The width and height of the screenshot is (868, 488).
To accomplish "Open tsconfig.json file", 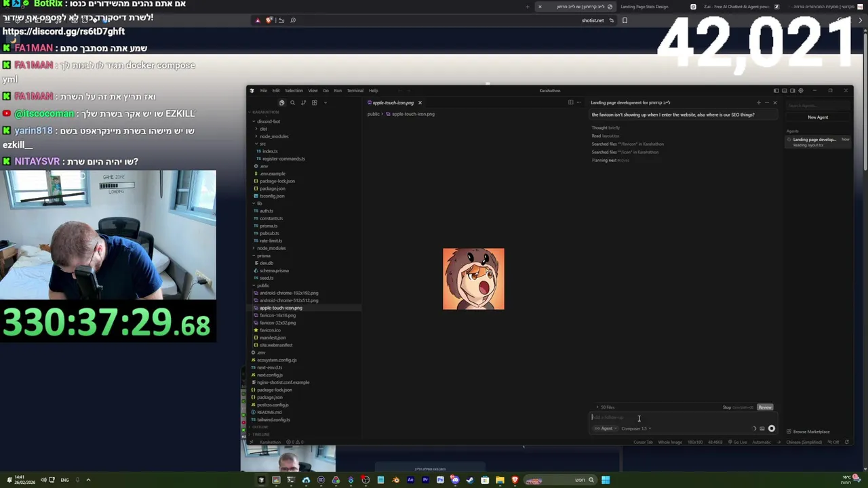I will click(272, 196).
